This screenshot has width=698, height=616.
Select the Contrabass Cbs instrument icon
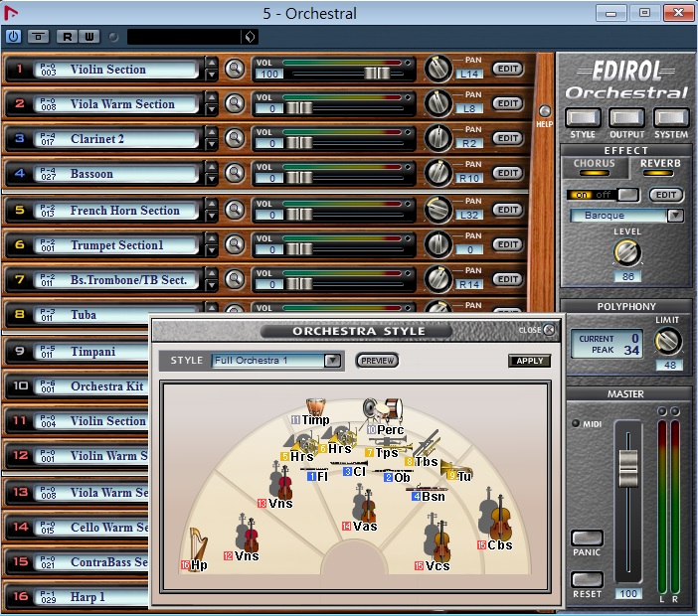click(495, 514)
